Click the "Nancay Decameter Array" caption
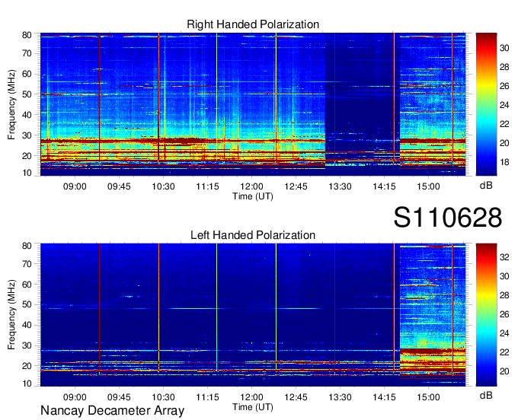518x420 pixels. click(112, 411)
